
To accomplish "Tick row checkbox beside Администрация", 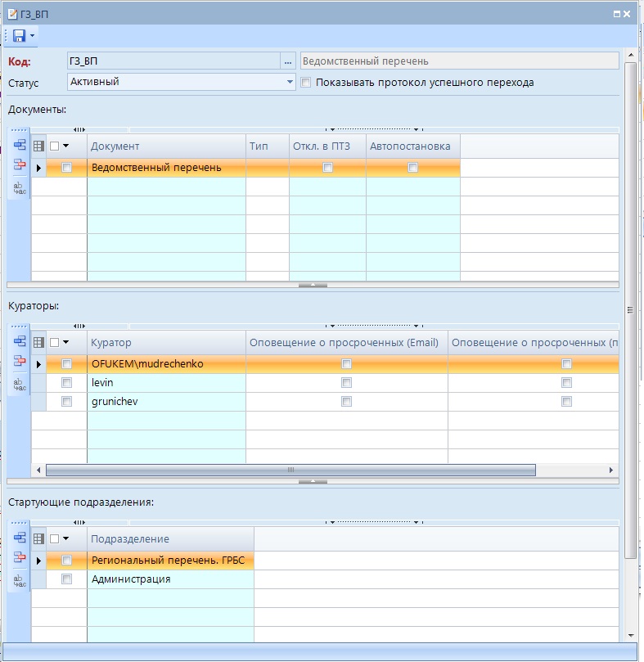I will tap(67, 579).
